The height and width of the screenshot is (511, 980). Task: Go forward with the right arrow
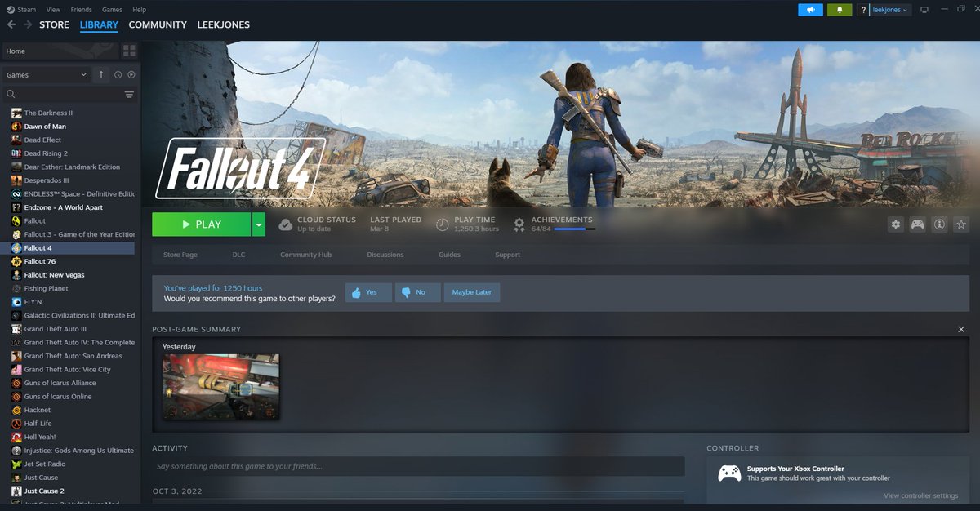29,24
